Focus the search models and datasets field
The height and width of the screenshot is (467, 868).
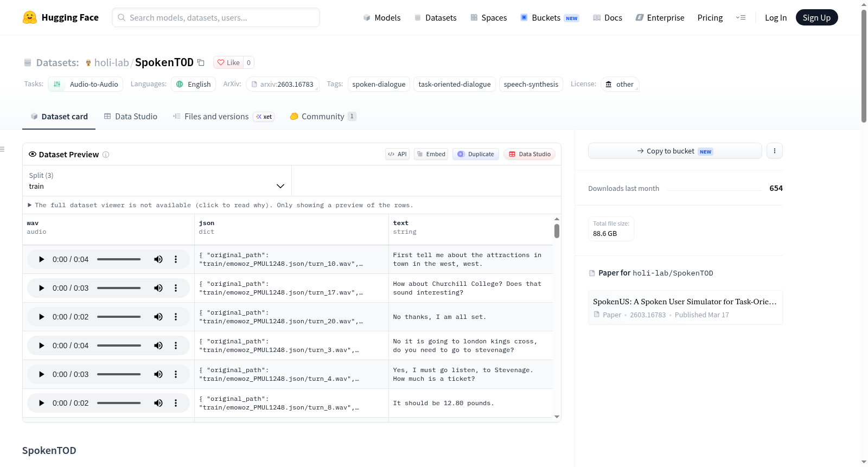tap(216, 17)
